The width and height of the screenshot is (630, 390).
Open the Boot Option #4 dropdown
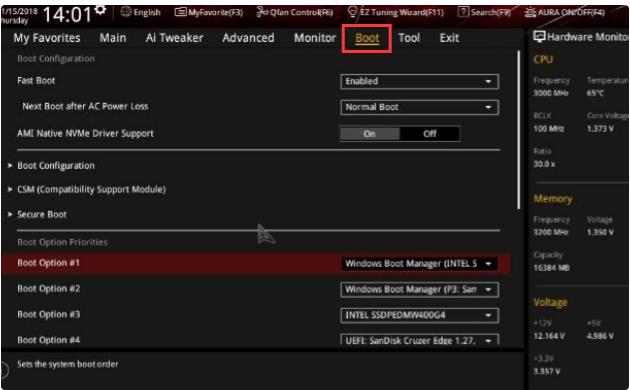(x=419, y=340)
